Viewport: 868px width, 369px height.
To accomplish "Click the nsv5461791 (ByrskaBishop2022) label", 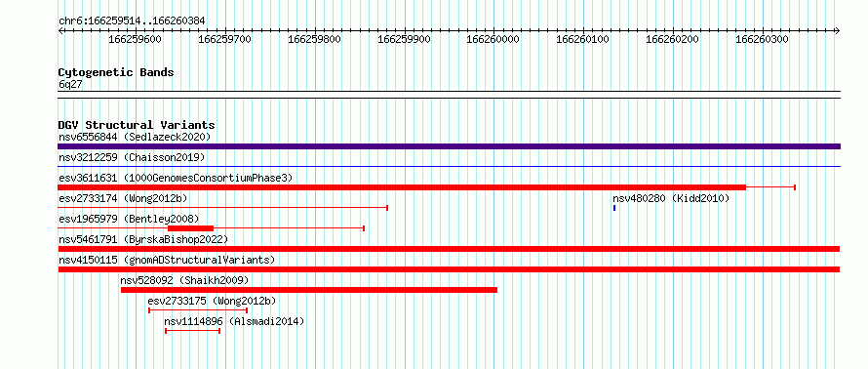I will click(143, 239).
